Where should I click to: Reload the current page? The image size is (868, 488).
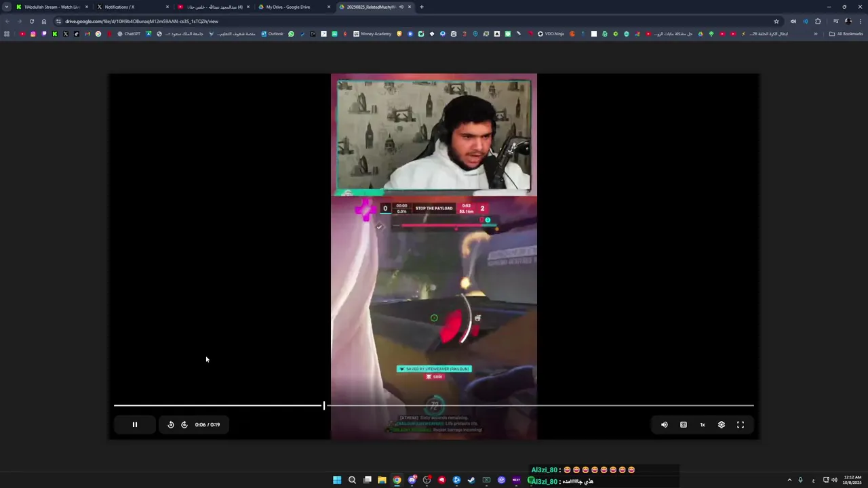click(31, 21)
